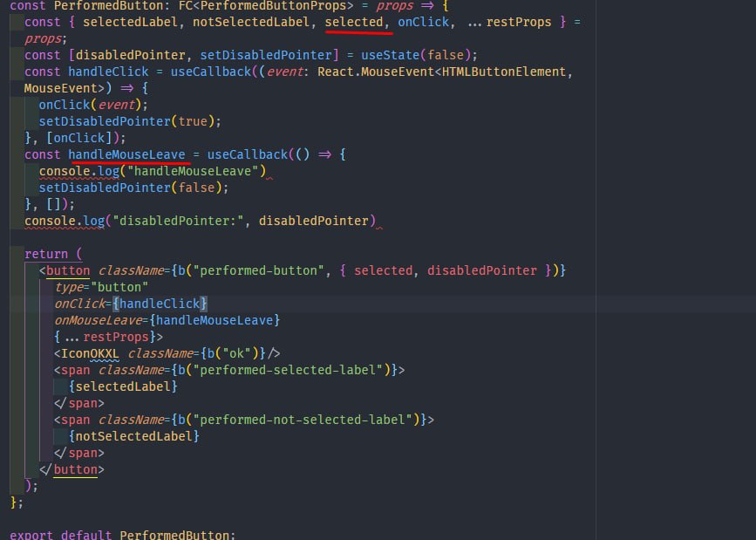
Task: Click 'useState(false)' call
Action: 416,55
